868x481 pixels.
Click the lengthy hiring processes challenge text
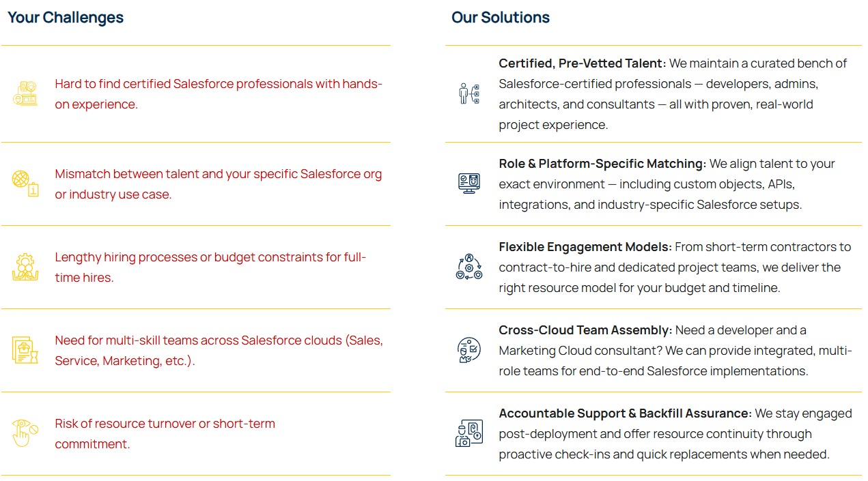tap(210, 267)
